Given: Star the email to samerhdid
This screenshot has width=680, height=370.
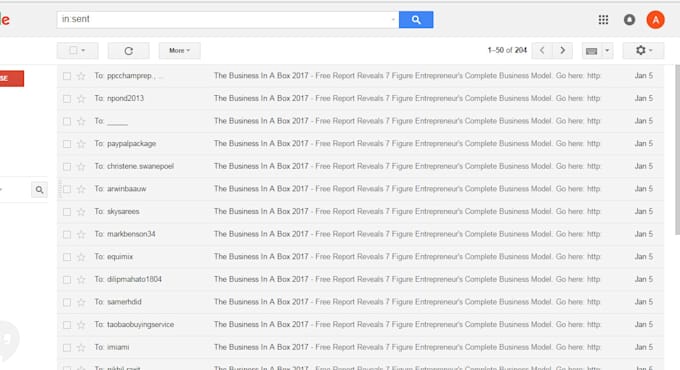Looking at the screenshot, I should [81, 302].
